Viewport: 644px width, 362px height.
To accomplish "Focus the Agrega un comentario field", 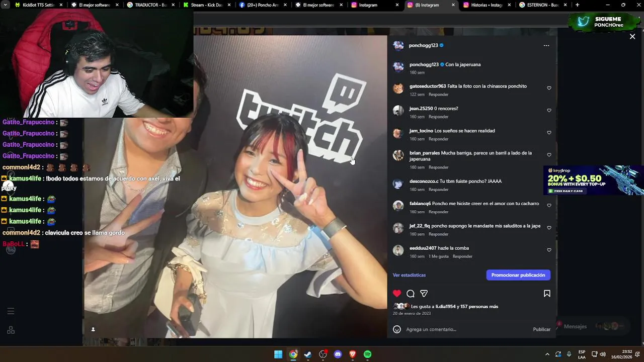I will coord(467,329).
